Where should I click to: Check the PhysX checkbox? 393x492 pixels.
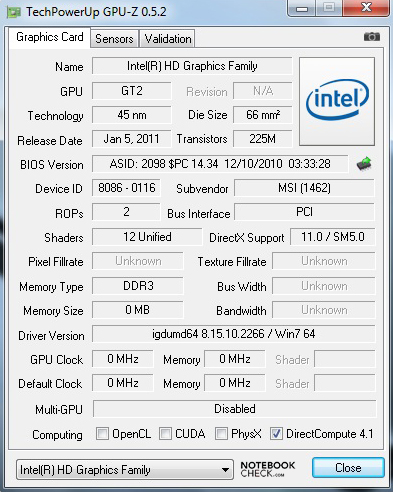coord(221,434)
